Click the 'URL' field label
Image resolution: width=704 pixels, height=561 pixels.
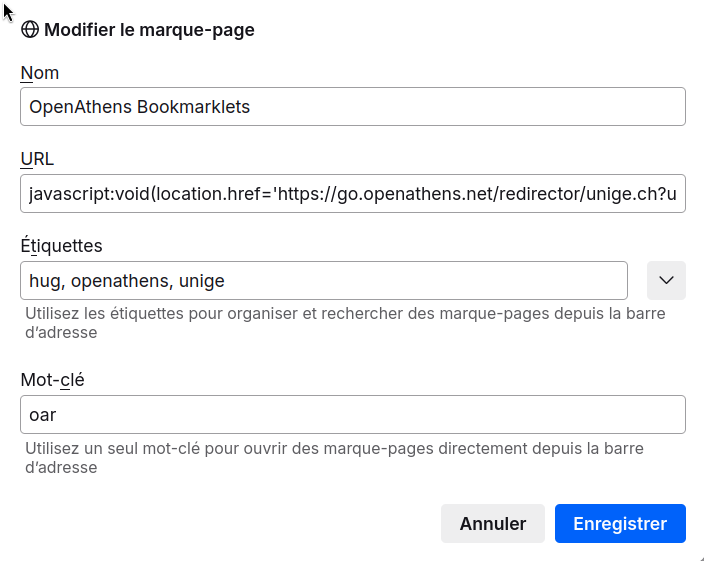pos(37,159)
